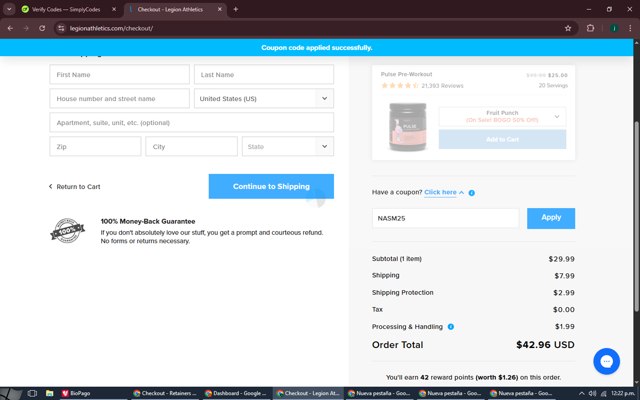Click the First Name field
Image resolution: width=640 pixels, height=400 pixels.
tap(120, 74)
